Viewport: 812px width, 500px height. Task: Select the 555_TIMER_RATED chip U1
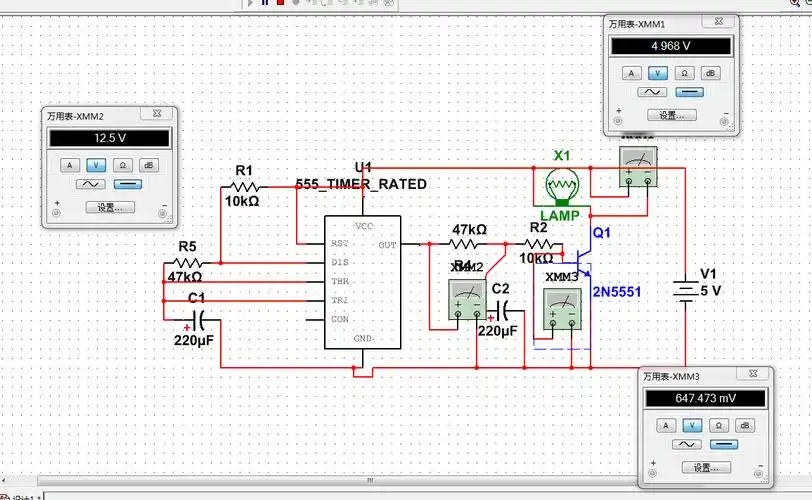pos(362,282)
